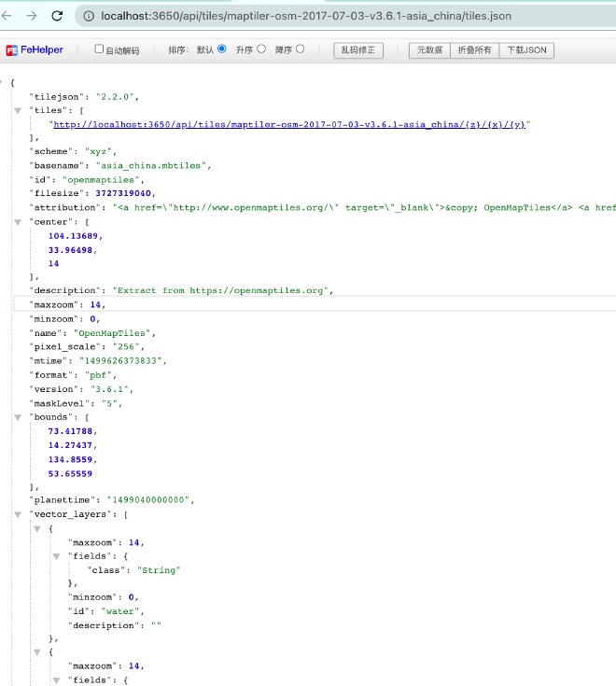616x686 pixels.
Task: Collapse the first vector layer object
Action: point(37,529)
